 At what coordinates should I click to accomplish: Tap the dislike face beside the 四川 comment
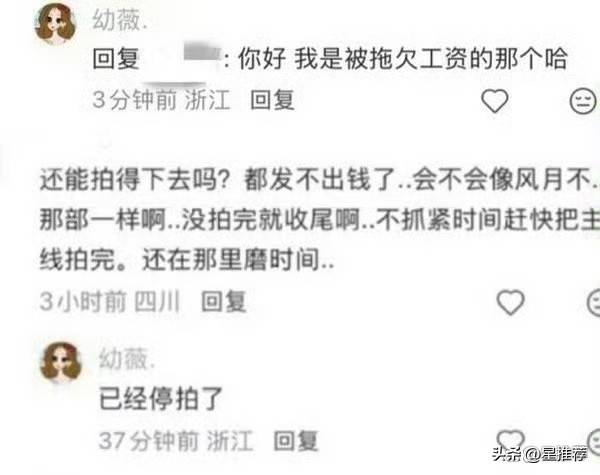(x=593, y=302)
